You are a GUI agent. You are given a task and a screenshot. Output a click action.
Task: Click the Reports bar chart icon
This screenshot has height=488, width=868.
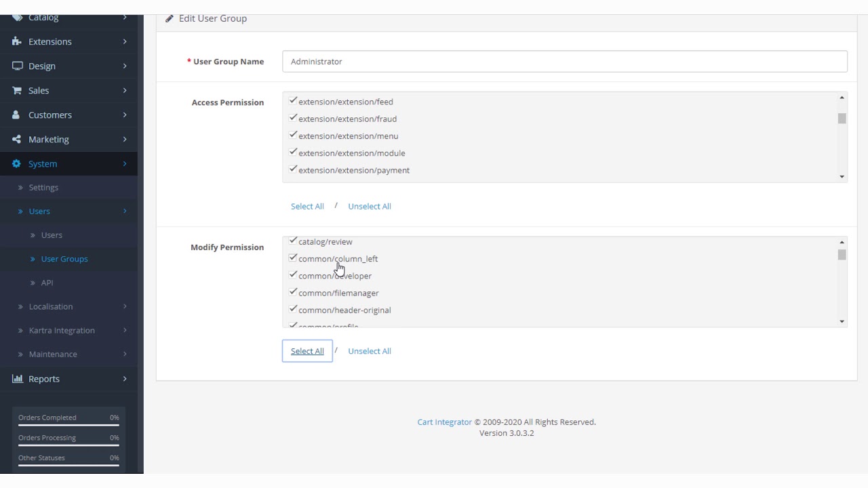pos(17,378)
